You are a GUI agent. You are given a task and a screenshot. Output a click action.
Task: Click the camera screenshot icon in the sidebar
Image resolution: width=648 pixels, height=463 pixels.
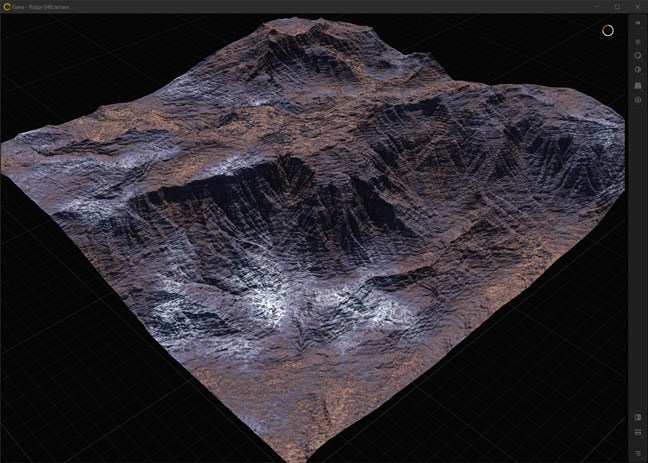[x=638, y=100]
